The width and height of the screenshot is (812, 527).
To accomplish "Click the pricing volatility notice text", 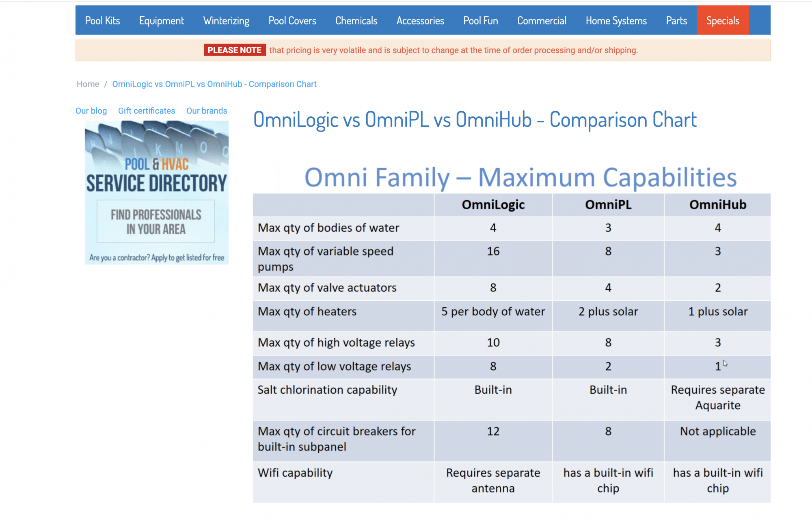I will [x=454, y=50].
